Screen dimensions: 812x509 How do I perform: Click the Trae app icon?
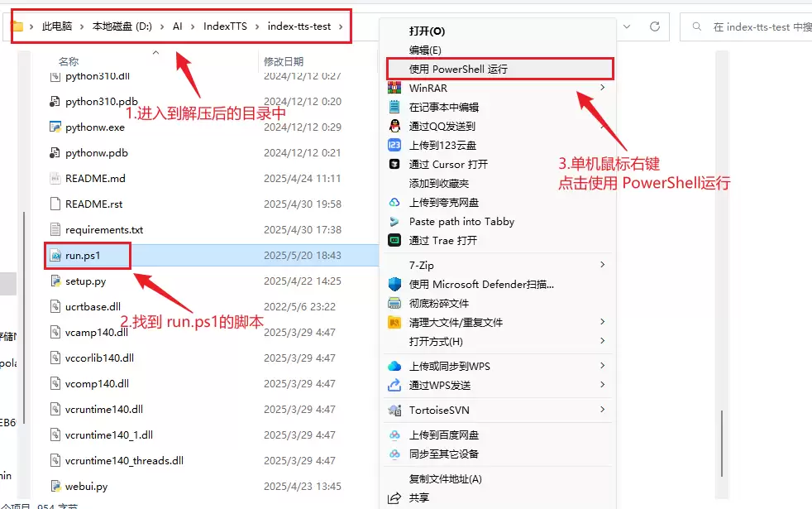click(x=394, y=241)
